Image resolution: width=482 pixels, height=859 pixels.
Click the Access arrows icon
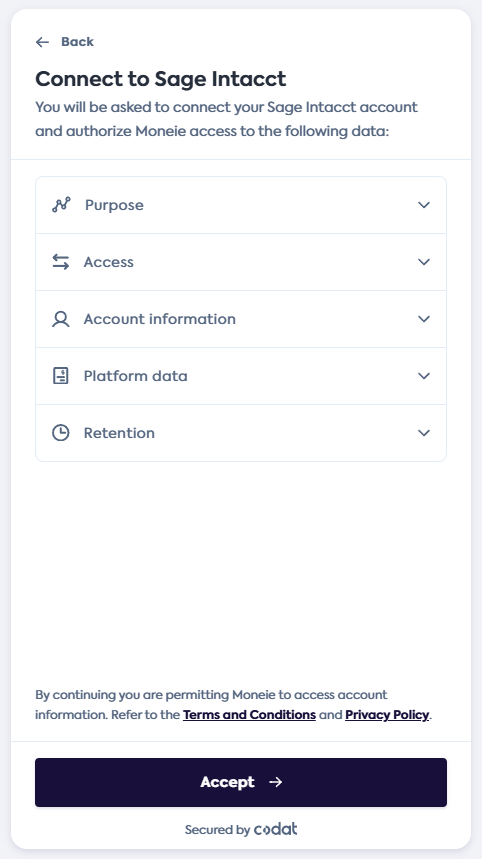point(61,262)
